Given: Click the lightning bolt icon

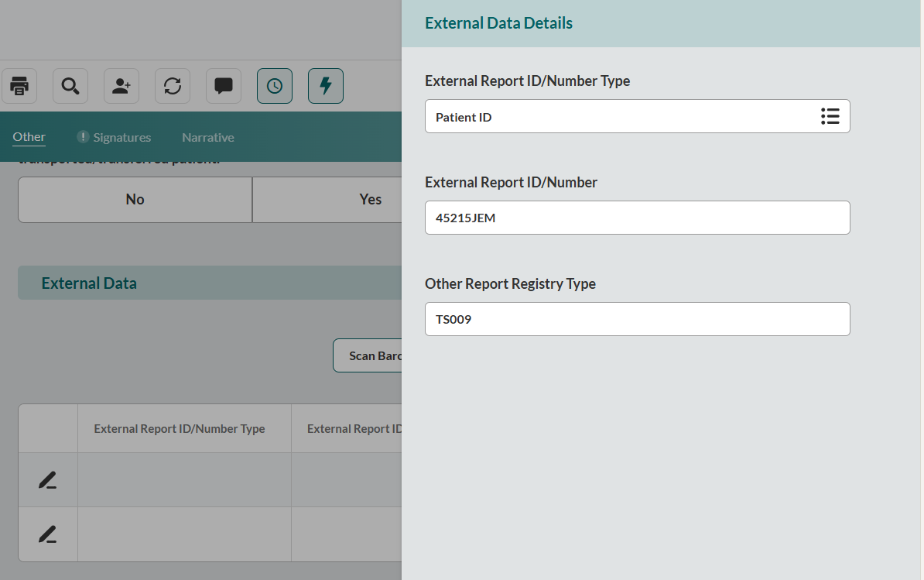Looking at the screenshot, I should 326,86.
